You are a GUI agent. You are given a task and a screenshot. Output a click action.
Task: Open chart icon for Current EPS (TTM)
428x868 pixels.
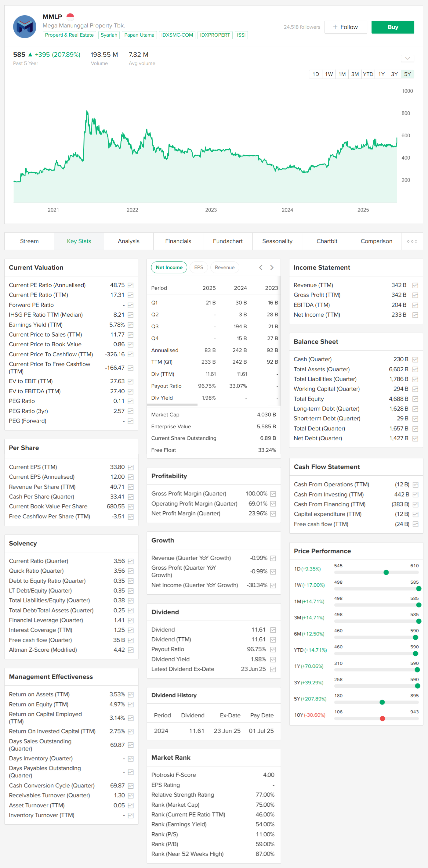131,467
